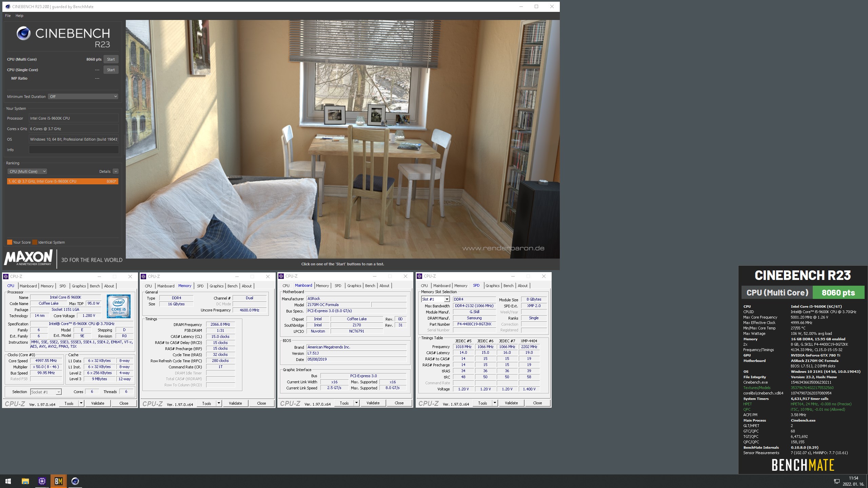Select the i5-9600K ranking entry
Viewport: 868px width, 488px height.
[x=62, y=181]
